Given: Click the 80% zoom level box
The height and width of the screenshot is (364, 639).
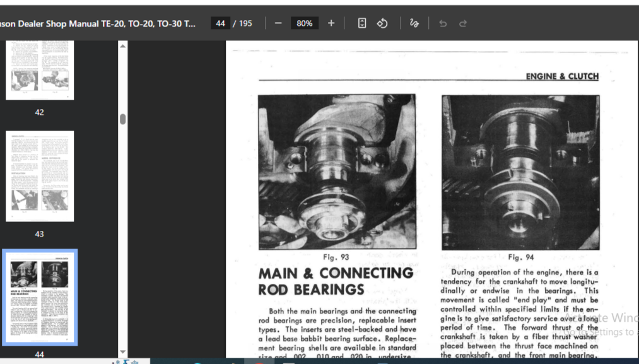Looking at the screenshot, I should click(x=304, y=23).
